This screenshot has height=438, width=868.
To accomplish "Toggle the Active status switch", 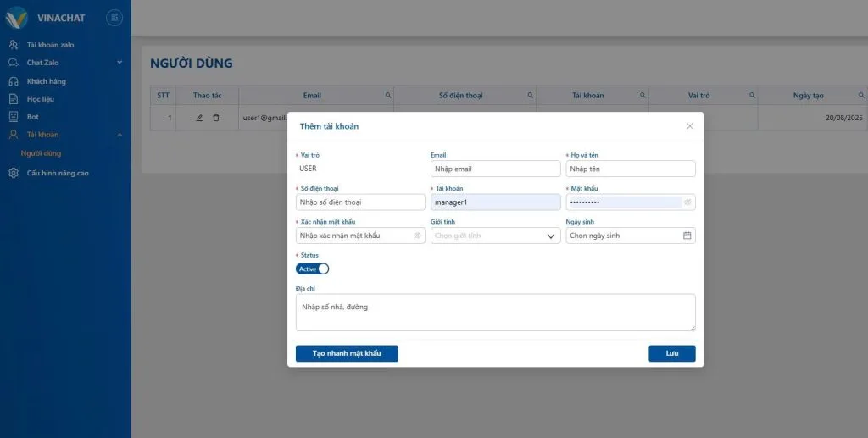I will [x=312, y=269].
